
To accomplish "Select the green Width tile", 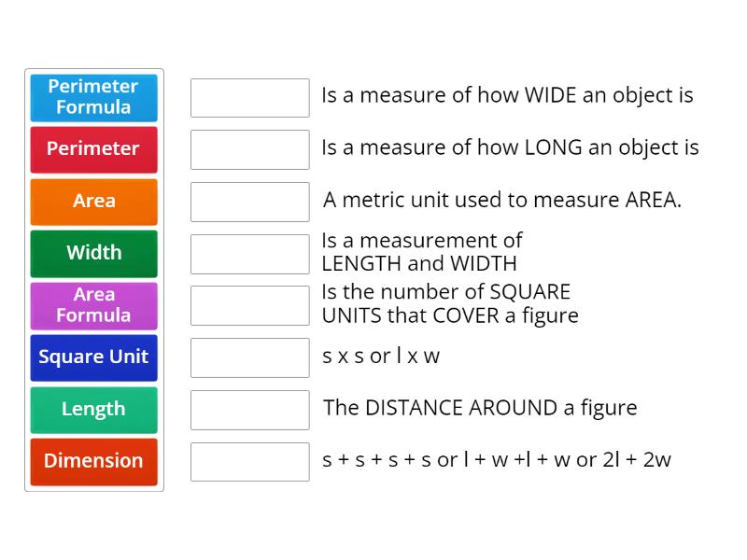I will coord(93,253).
